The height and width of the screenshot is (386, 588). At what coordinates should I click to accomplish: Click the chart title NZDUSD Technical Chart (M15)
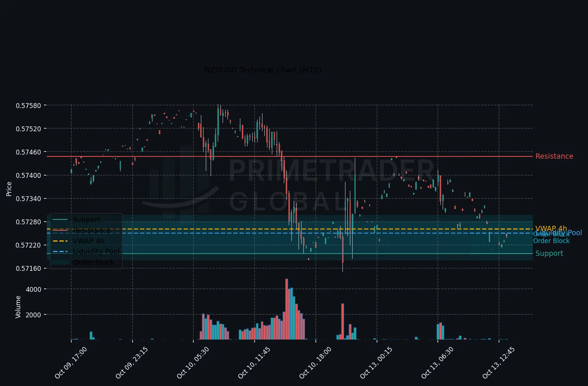tap(262, 70)
